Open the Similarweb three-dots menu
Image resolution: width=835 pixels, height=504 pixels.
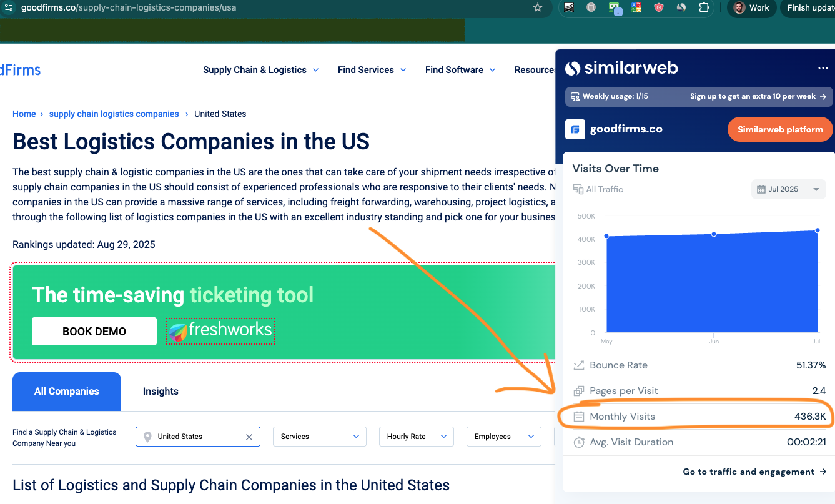tap(823, 68)
